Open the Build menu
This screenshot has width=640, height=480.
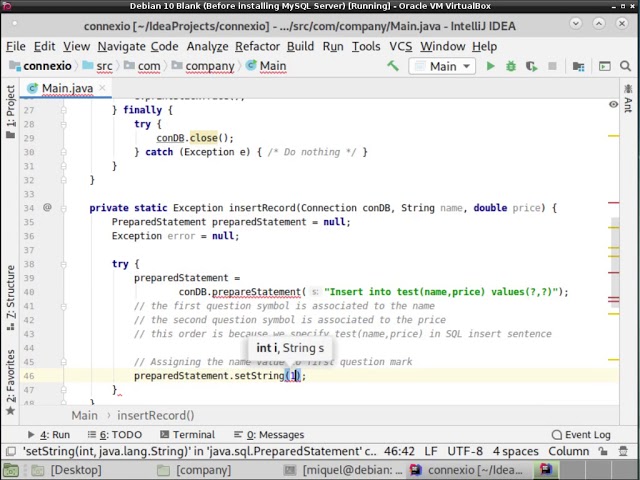point(300,47)
